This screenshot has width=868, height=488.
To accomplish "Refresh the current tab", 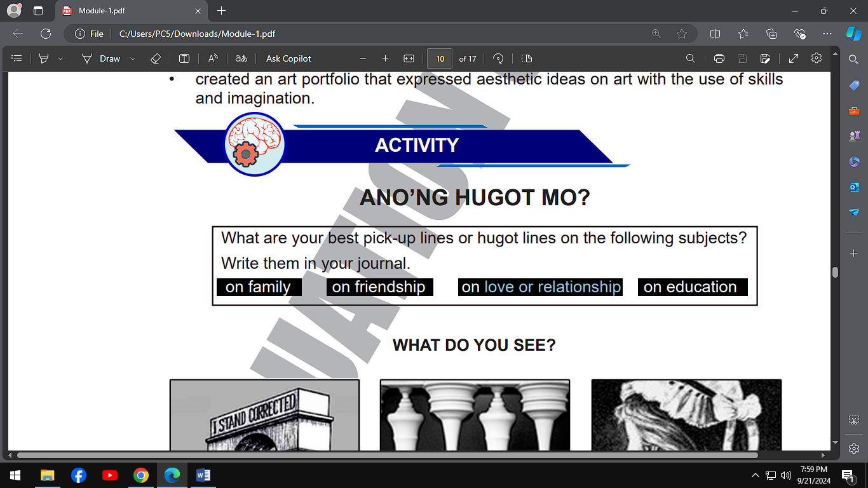I will click(46, 34).
